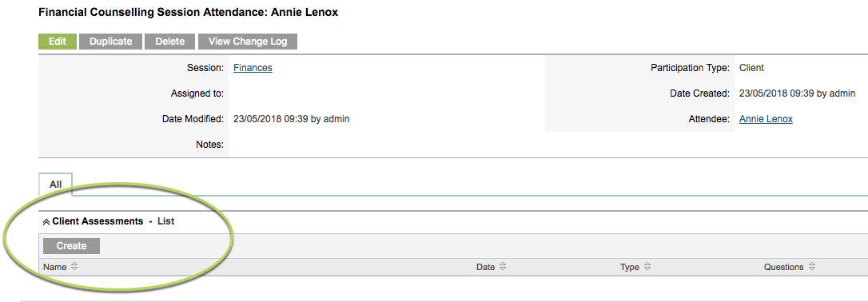The height and width of the screenshot is (302, 868).
Task: Click the Name column header
Action: point(55,267)
